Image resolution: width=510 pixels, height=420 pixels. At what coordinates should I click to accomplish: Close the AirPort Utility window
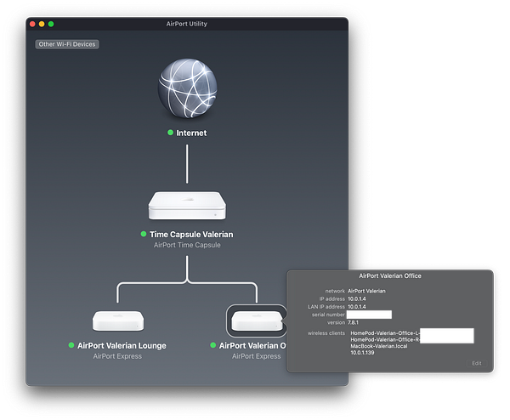click(x=32, y=24)
